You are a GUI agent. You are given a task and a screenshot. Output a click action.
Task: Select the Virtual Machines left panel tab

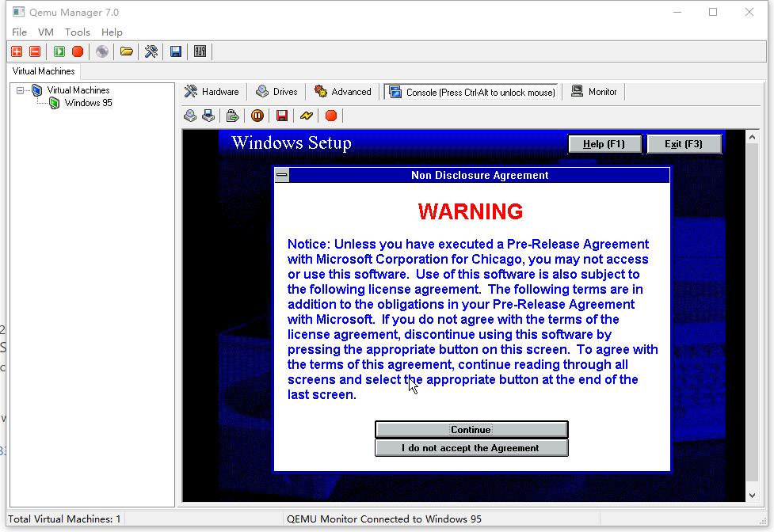44,71
